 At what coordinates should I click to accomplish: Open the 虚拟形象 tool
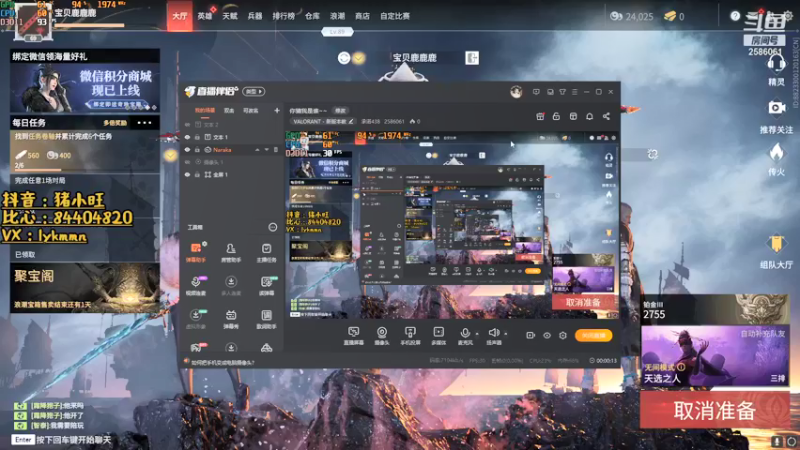coord(196,318)
